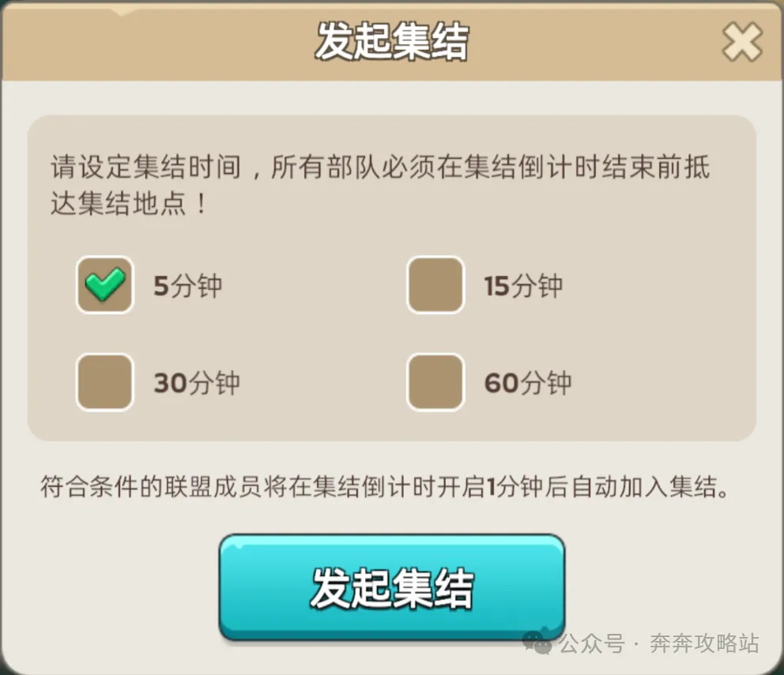The height and width of the screenshot is (675, 784).
Task: Tap the 30分钟 label text
Action: tap(197, 384)
